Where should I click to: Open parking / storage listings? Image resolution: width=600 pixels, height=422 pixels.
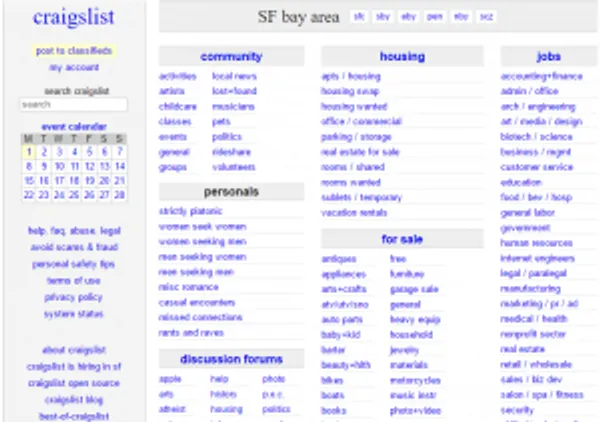click(x=356, y=137)
